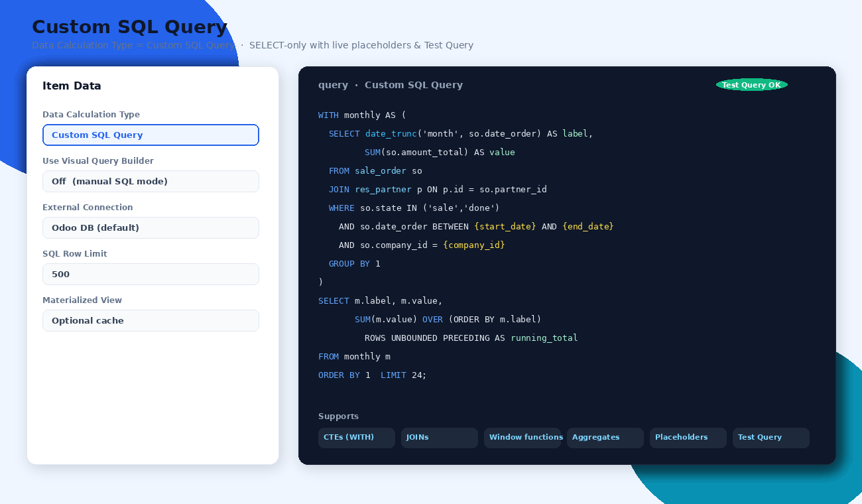Click the 'Data Calculation Type' field label
862x504 pixels.
(x=91, y=115)
